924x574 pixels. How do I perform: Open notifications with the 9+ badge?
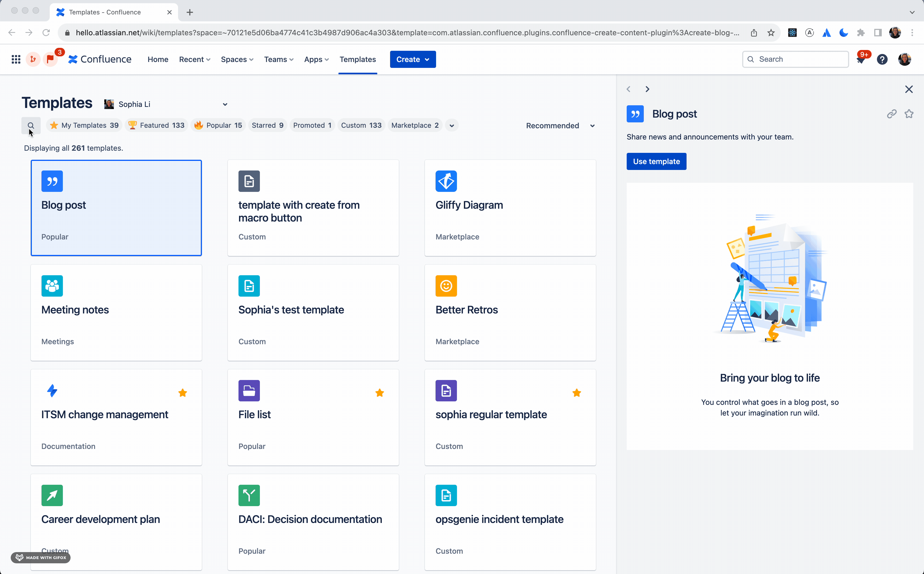coord(861,59)
